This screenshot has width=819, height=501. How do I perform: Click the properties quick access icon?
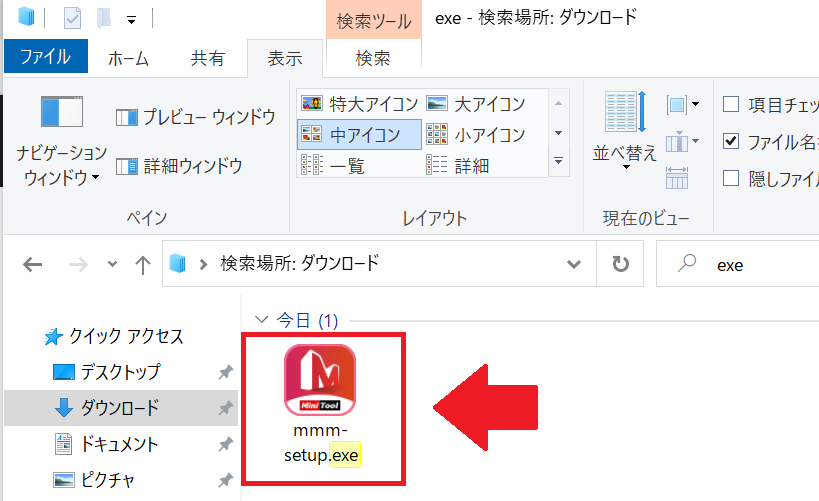click(x=72, y=19)
